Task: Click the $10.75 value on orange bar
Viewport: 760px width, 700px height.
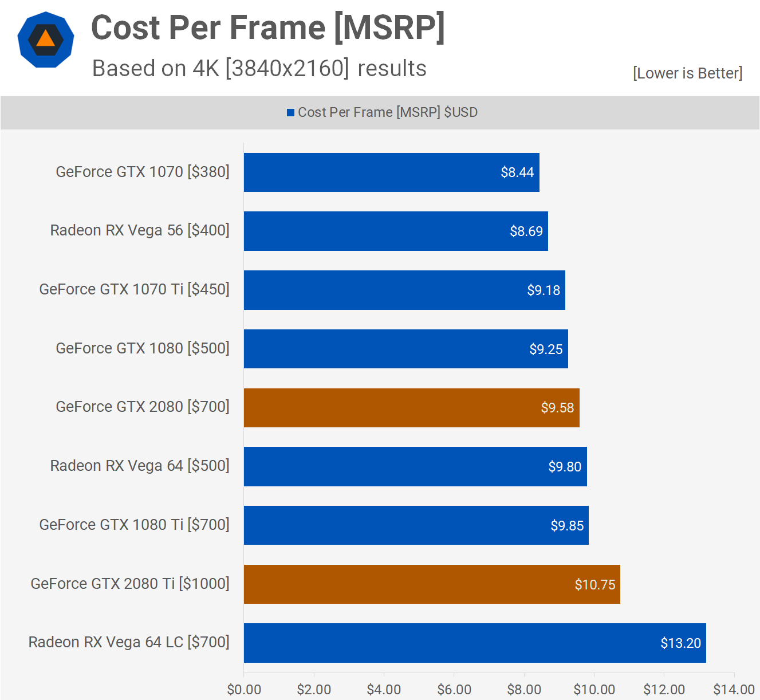Action: click(595, 585)
